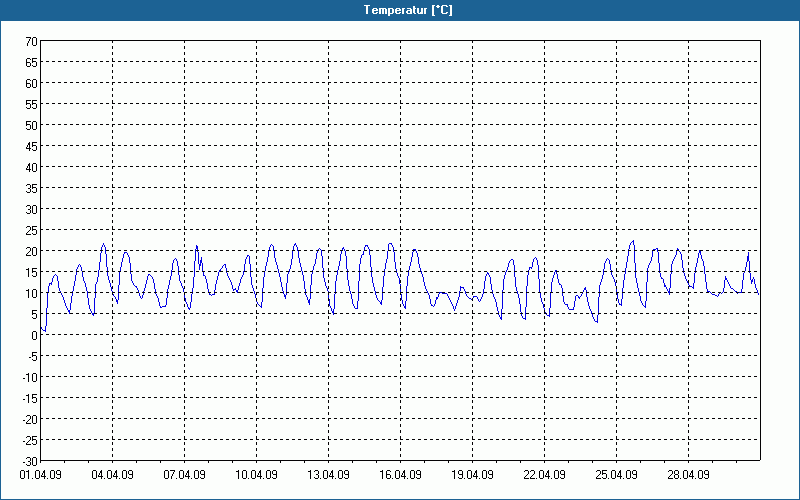Viewport: 800px width, 500px height.
Task: Click the 50 label on the y-axis
Action: [32, 126]
